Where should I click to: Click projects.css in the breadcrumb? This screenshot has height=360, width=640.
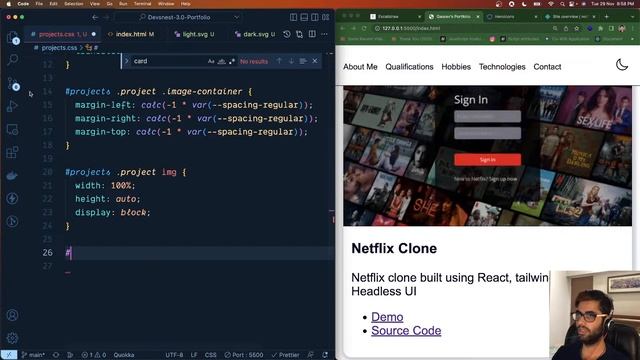click(59, 48)
